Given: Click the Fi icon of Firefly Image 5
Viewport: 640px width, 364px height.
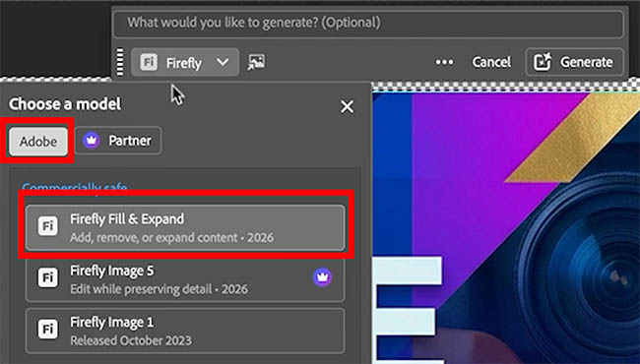Looking at the screenshot, I should point(48,277).
